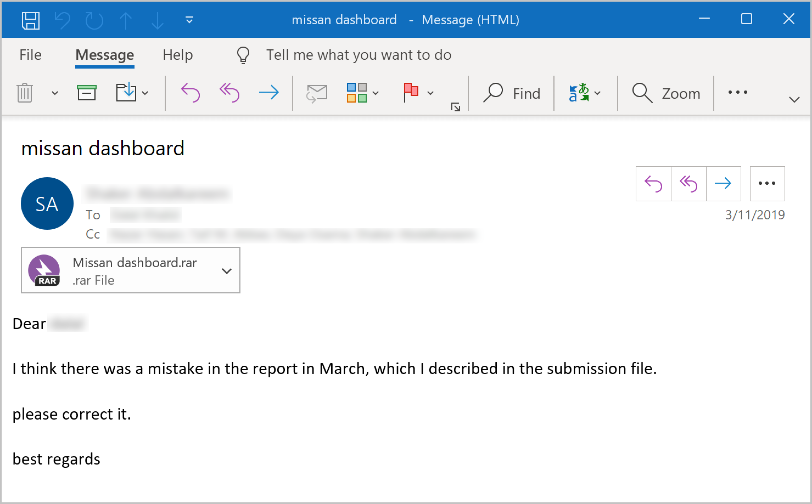Open the Translate icon in the ribbon
The width and height of the screenshot is (812, 504).
(x=578, y=93)
